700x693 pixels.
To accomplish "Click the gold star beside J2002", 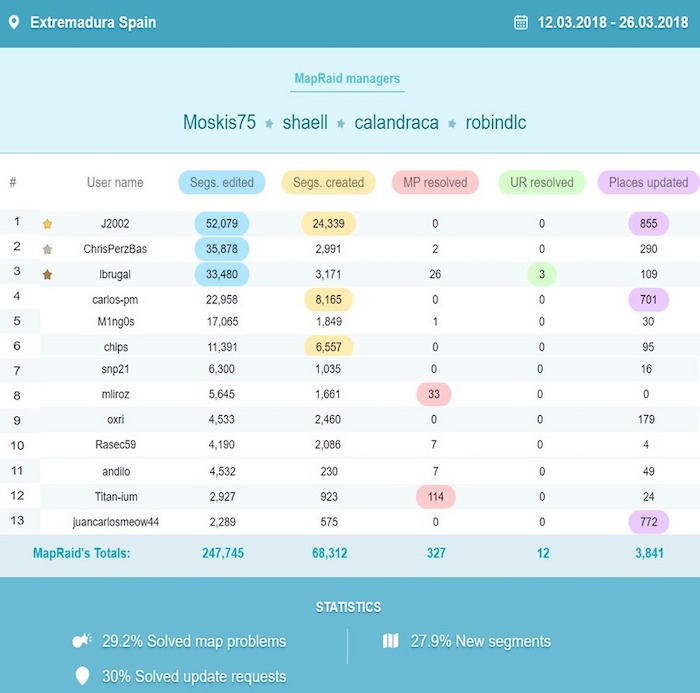I will coord(47,224).
